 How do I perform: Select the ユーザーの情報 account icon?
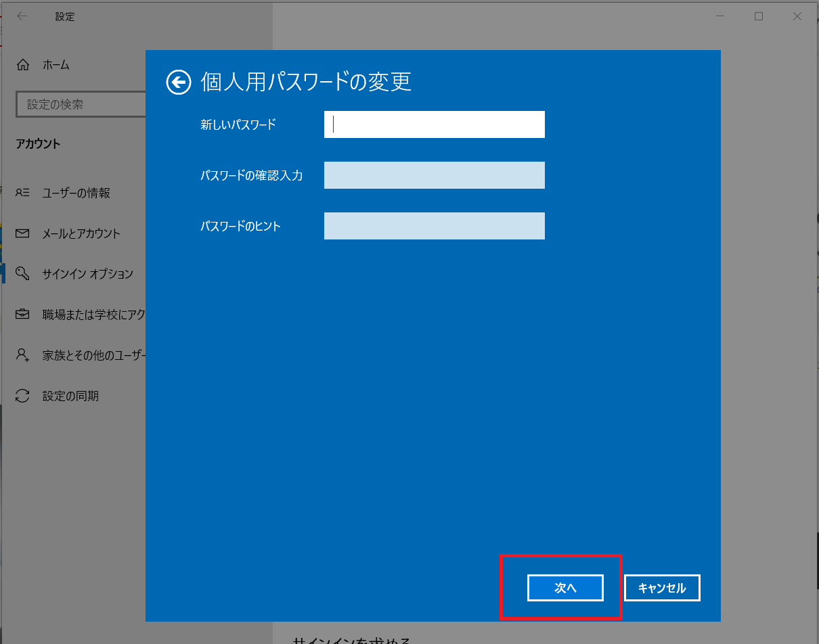(22, 193)
